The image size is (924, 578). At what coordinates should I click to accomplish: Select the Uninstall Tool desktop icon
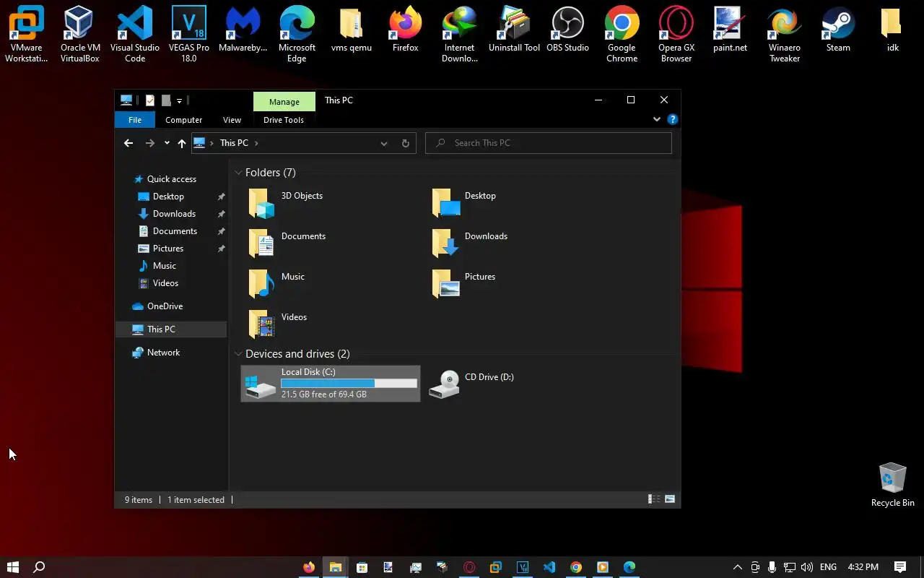tap(514, 29)
